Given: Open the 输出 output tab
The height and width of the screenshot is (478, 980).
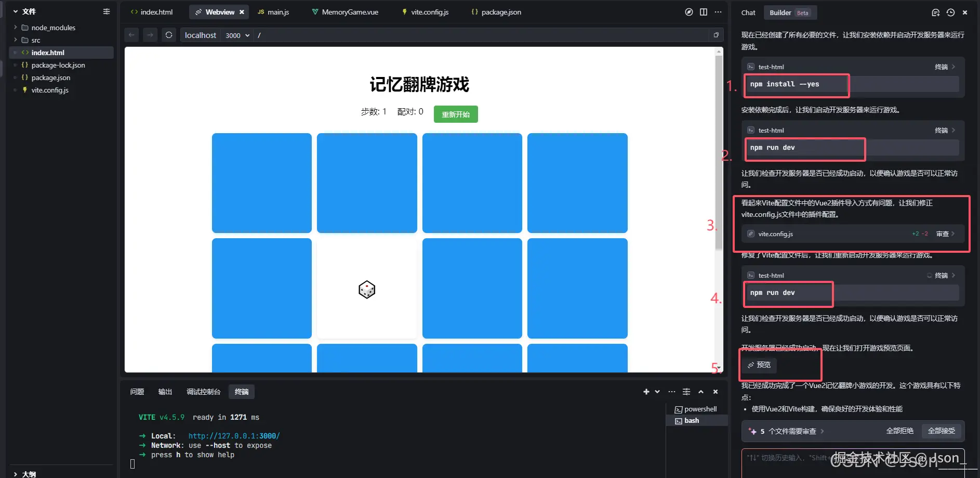Looking at the screenshot, I should click(x=165, y=392).
